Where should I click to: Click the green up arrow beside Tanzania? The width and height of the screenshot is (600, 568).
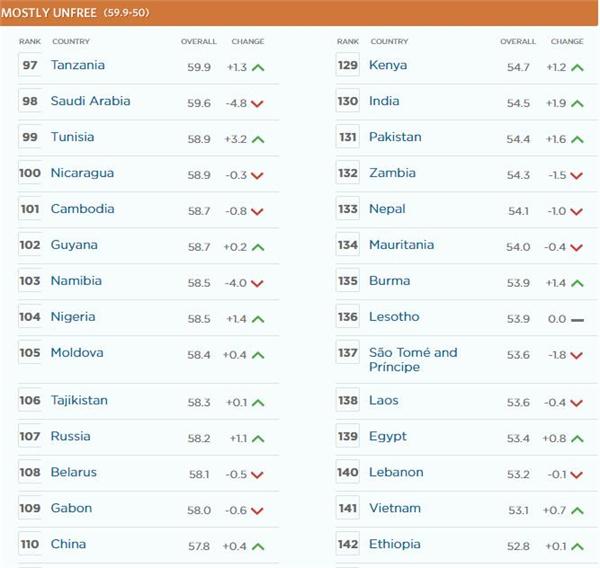point(258,68)
